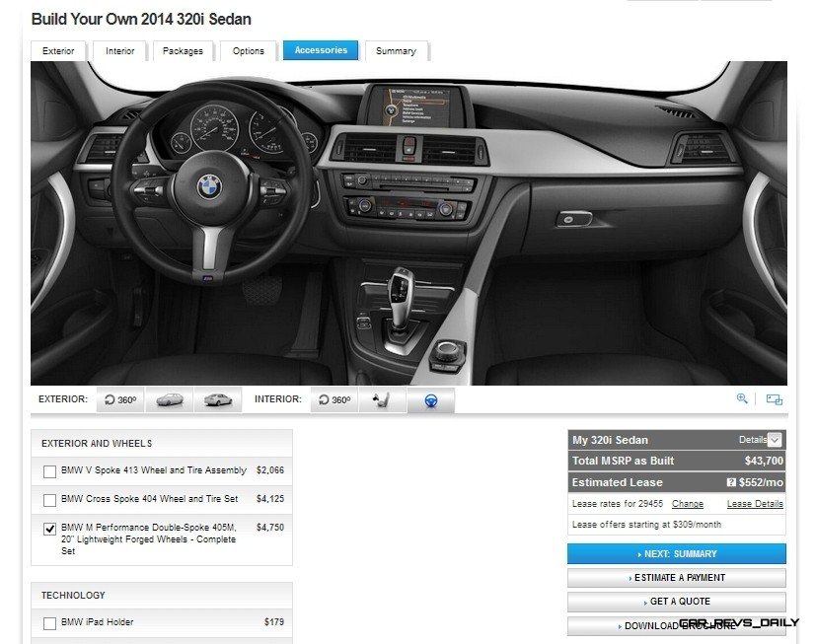This screenshot has width=816, height=644.
Task: Show the exterior front angle car view
Action: [x=170, y=400]
